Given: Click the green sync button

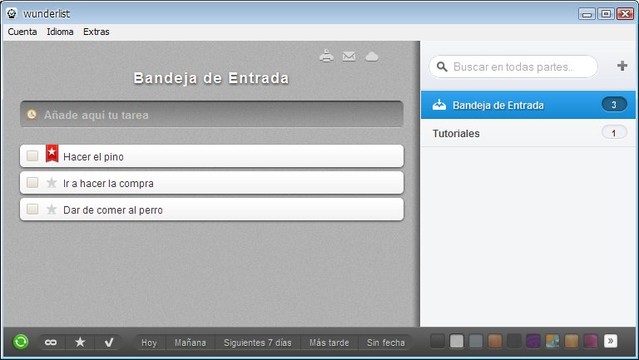Looking at the screenshot, I should (21, 341).
